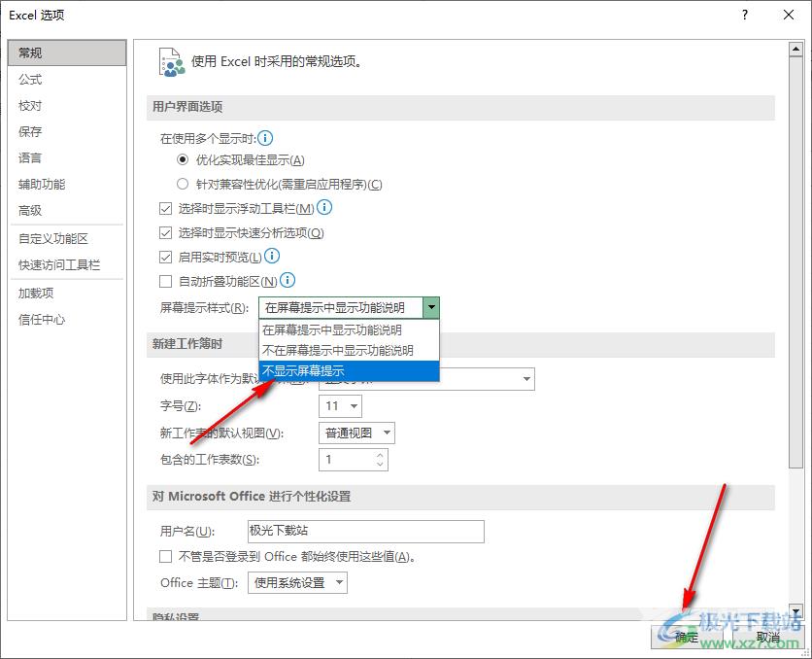Decrease the 包含的工作表数 spinner value
This screenshot has height=659, width=812.
(380, 465)
